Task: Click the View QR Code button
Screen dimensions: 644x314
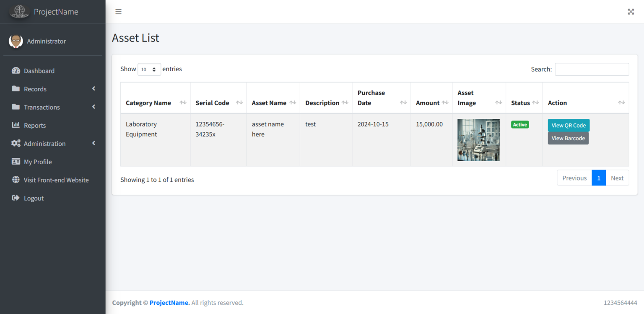Action: (x=569, y=125)
